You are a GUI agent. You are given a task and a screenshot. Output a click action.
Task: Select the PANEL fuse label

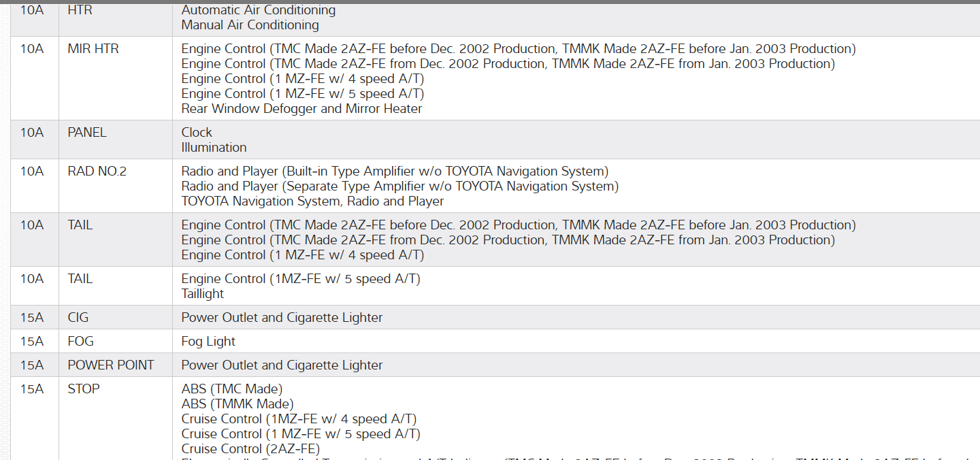[87, 133]
